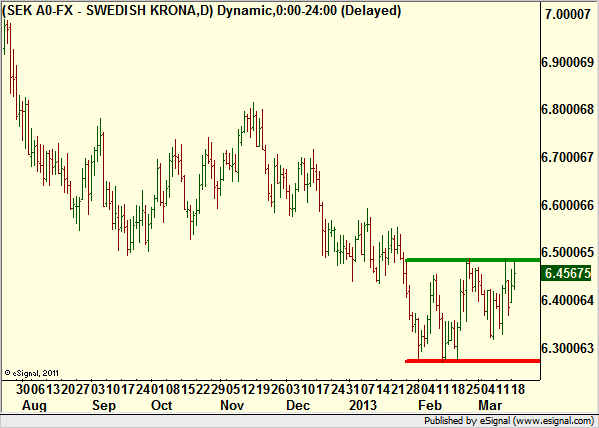Click the Oct month label
This screenshot has width=599, height=428.
point(162,405)
